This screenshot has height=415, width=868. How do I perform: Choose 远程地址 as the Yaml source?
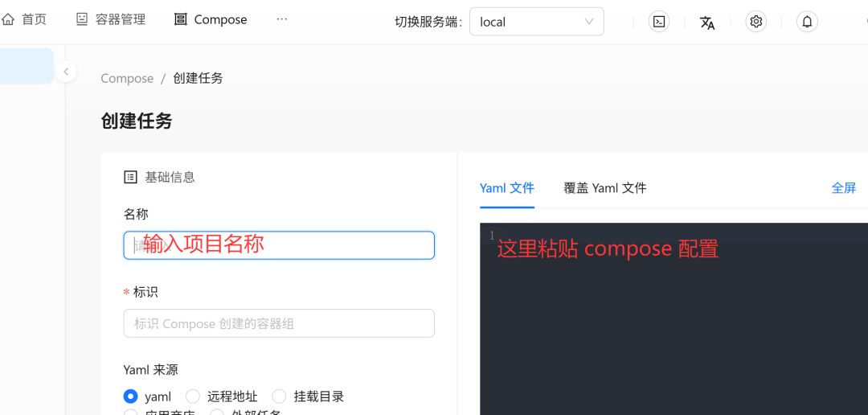coord(193,397)
